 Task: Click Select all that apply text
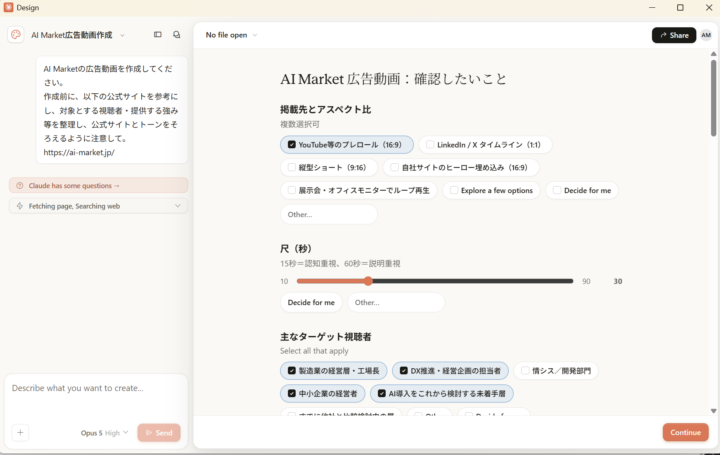[x=314, y=351]
